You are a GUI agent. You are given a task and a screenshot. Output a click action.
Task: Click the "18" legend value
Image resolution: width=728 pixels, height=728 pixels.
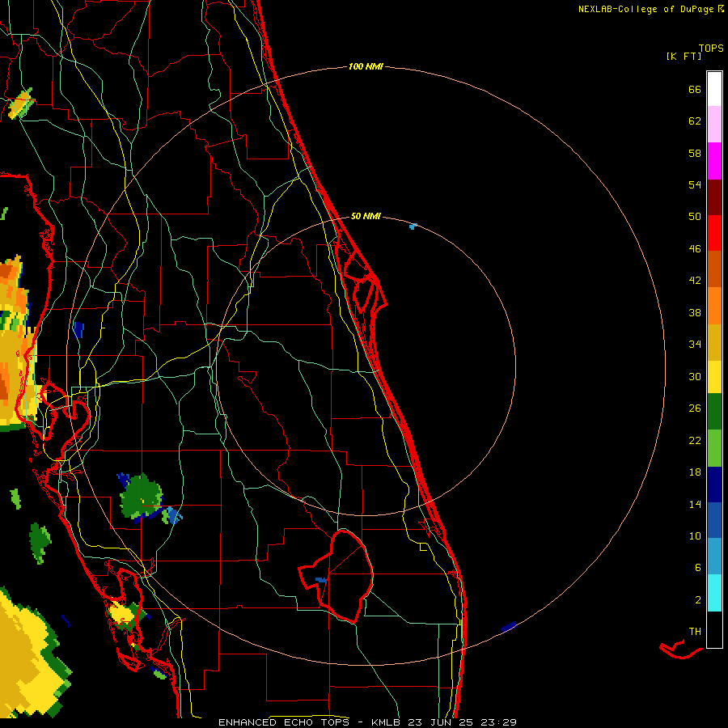click(x=695, y=472)
